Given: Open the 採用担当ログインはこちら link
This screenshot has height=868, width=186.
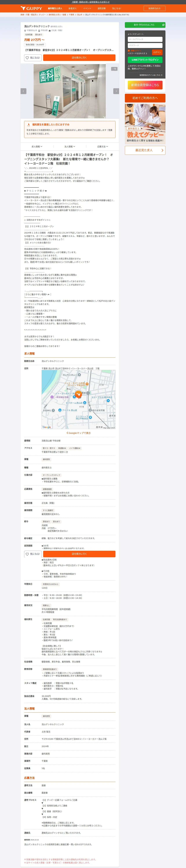Looking at the screenshot, I should tap(151, 75).
